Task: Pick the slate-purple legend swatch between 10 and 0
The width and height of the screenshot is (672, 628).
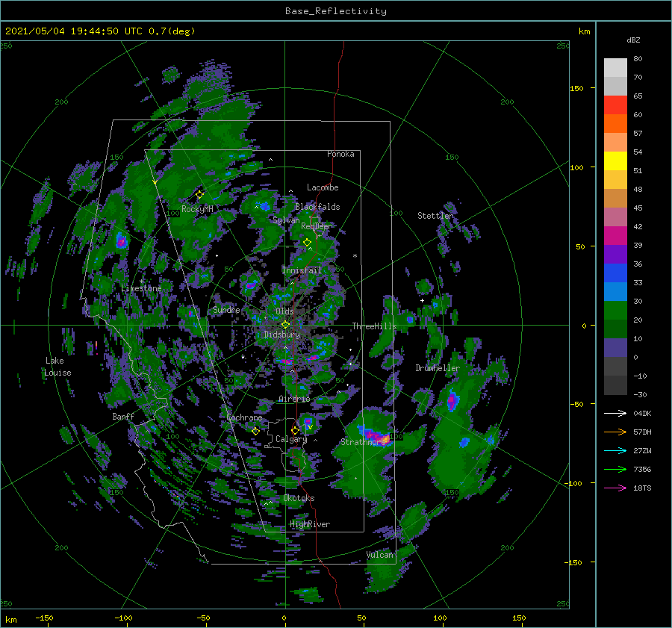Action: coord(615,348)
